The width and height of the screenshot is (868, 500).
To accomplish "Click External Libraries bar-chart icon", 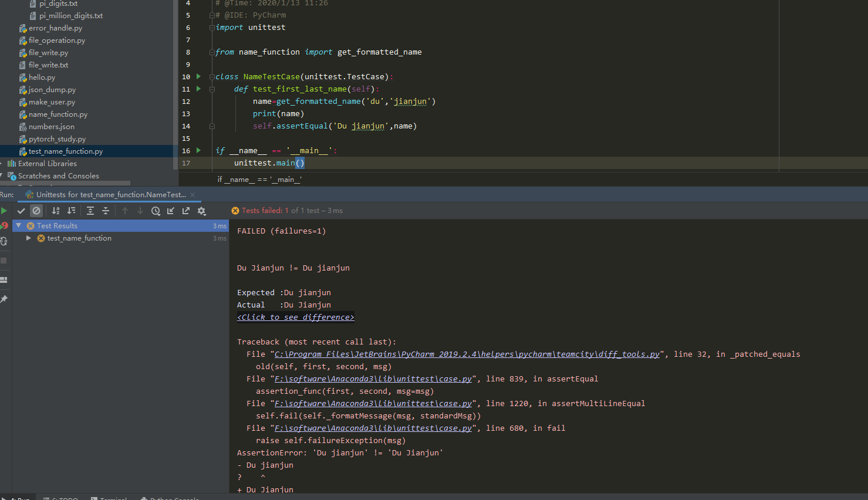I will (12, 164).
